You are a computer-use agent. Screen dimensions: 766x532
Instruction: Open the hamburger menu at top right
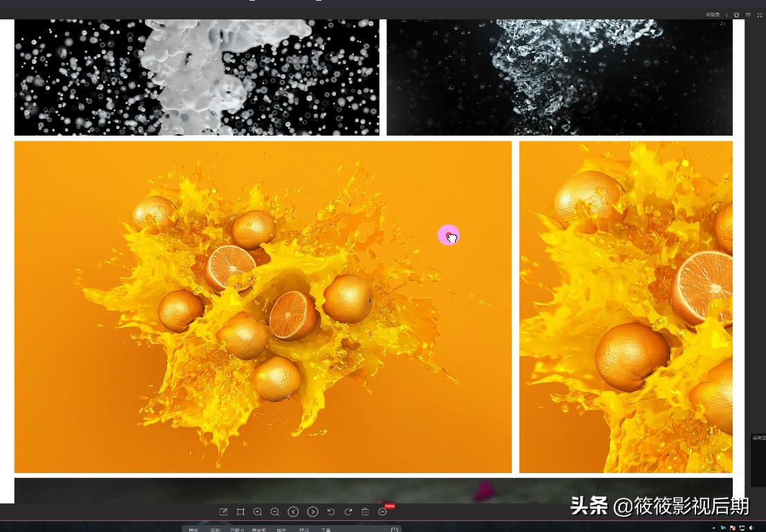tap(749, 15)
